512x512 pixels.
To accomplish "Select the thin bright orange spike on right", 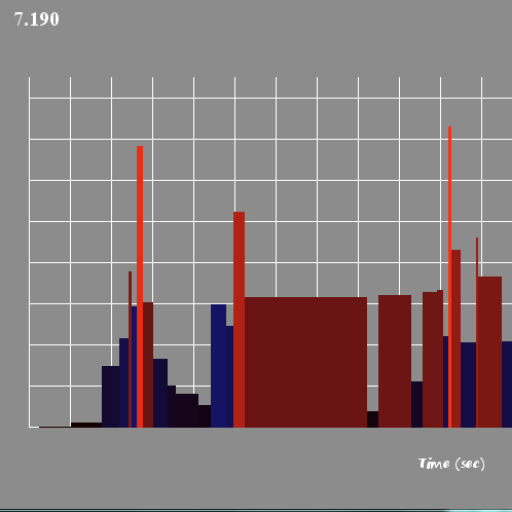I will pyautogui.click(x=450, y=277).
